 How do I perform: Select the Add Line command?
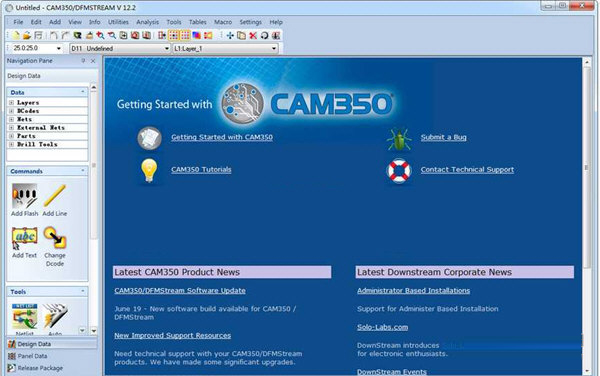pyautogui.click(x=54, y=200)
